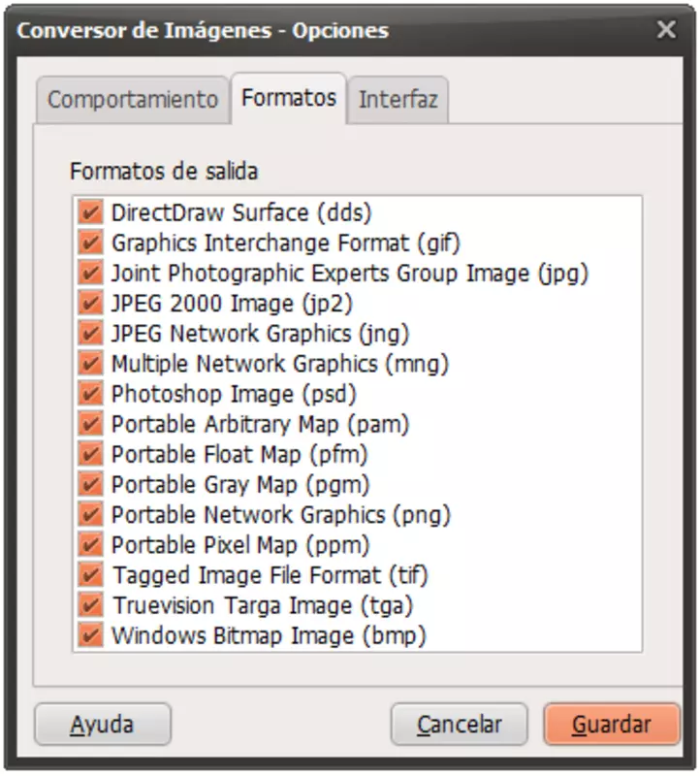Toggle Portable Arbitrary Map (pam) checkbox

[90, 424]
